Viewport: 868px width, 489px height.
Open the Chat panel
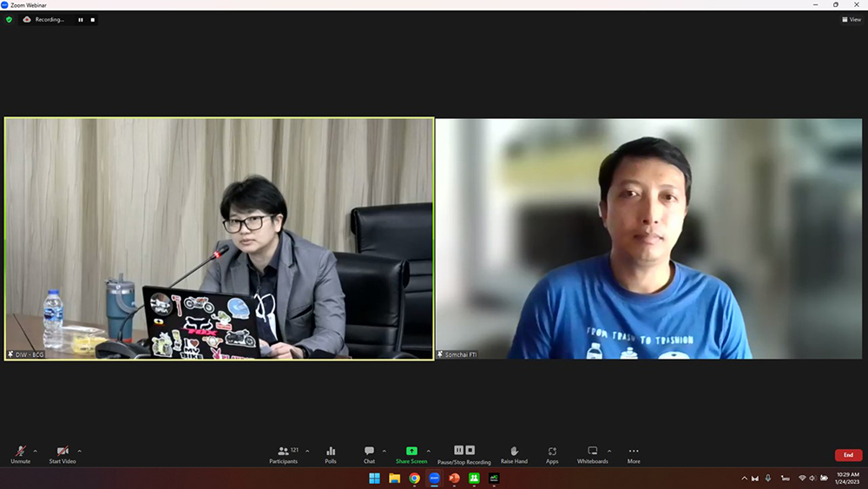click(x=369, y=454)
